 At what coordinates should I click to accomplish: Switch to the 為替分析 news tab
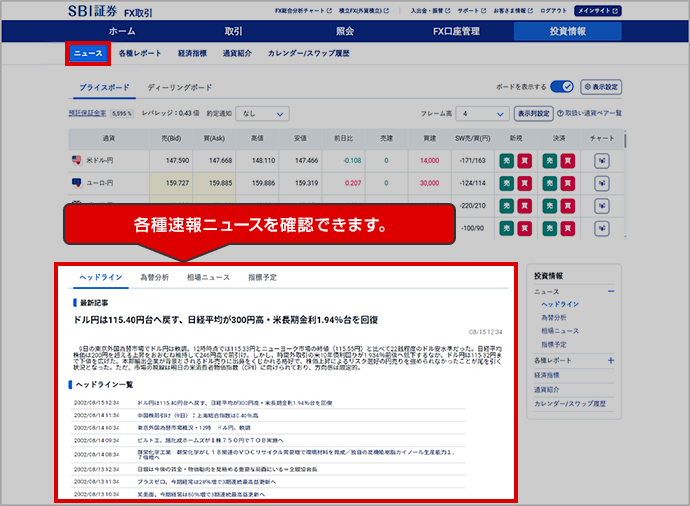[x=154, y=277]
